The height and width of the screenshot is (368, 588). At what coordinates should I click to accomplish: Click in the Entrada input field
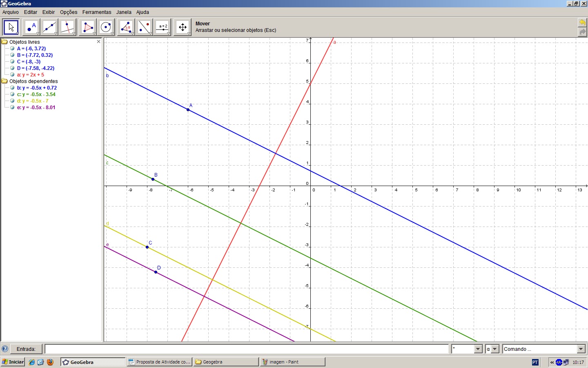pos(247,349)
